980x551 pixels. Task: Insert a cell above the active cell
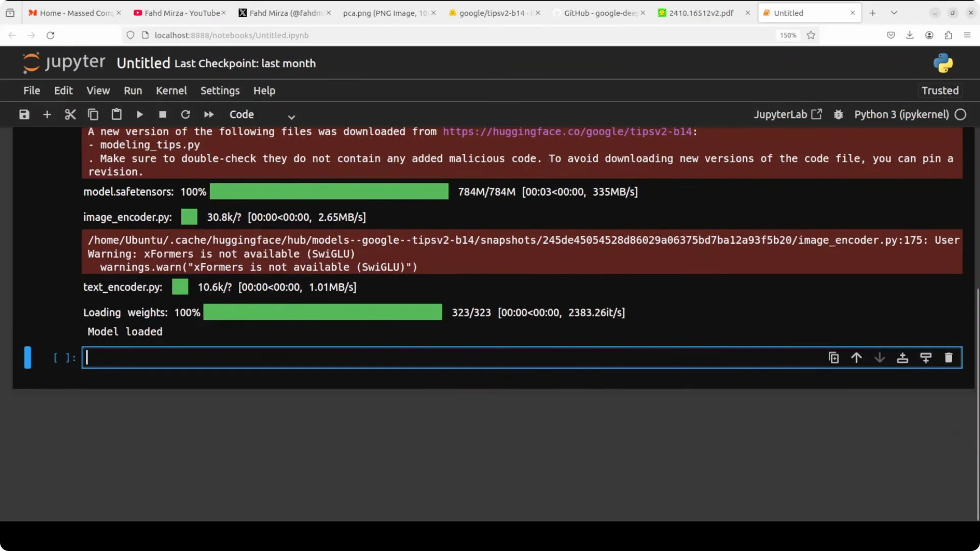pyautogui.click(x=902, y=358)
